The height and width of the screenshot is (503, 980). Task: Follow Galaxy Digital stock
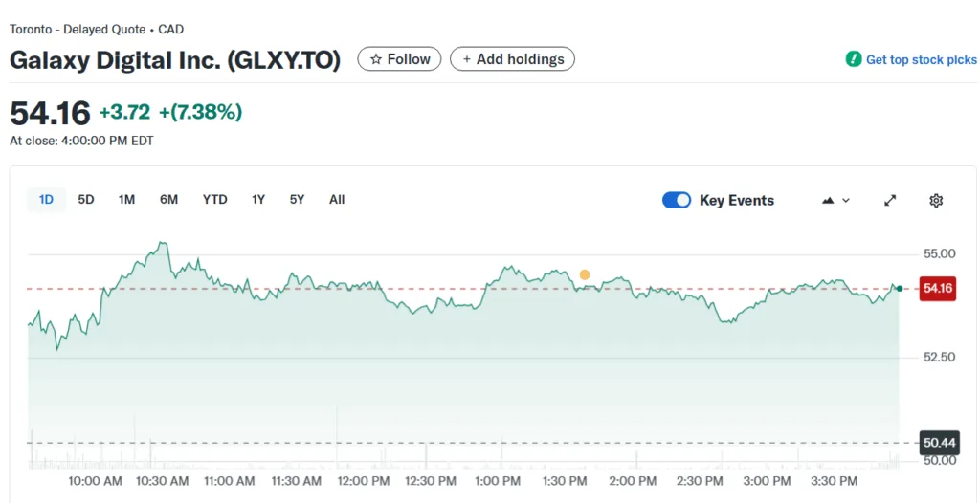point(400,59)
